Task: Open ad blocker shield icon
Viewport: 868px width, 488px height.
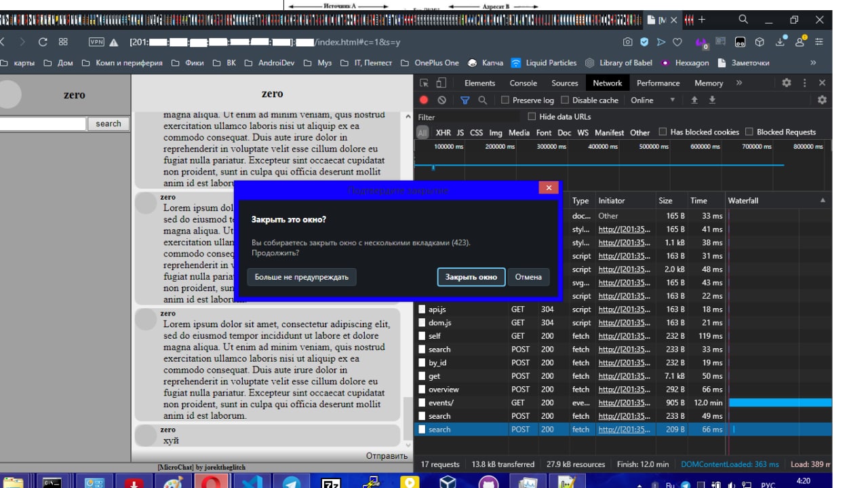Action: click(644, 42)
